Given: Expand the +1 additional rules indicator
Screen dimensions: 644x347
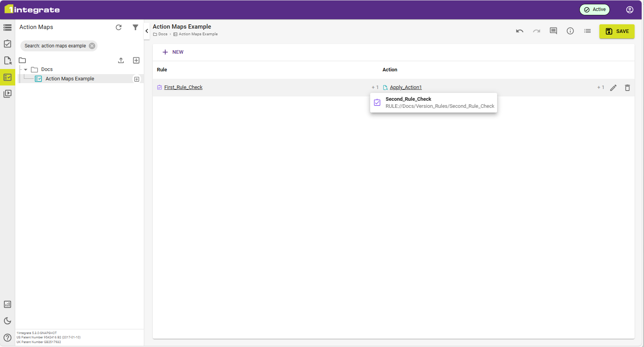Looking at the screenshot, I should tap(375, 87).
